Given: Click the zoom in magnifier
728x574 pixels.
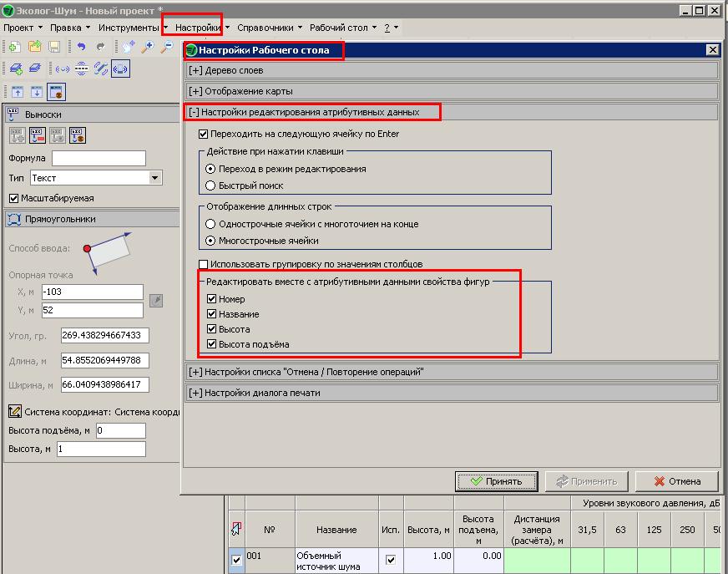Looking at the screenshot, I should (x=147, y=48).
